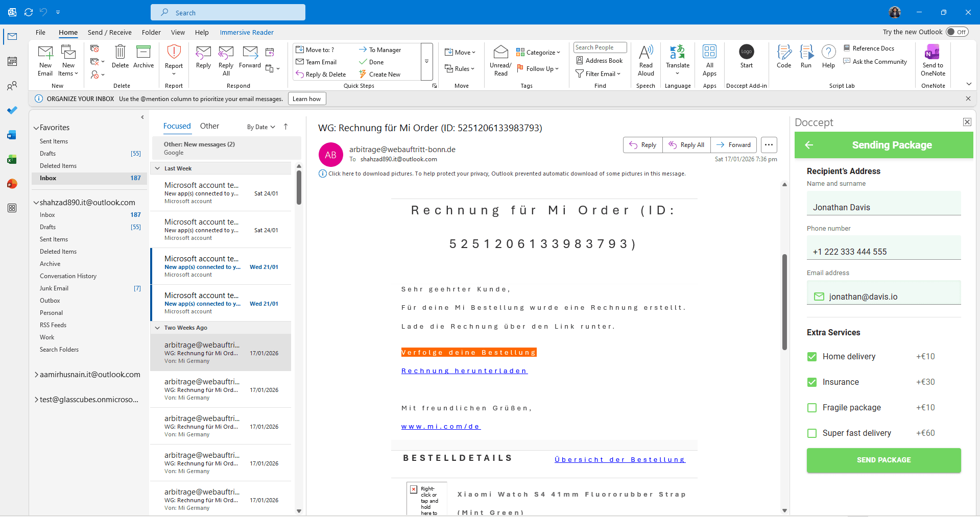Open the Rules dropdown

point(460,69)
